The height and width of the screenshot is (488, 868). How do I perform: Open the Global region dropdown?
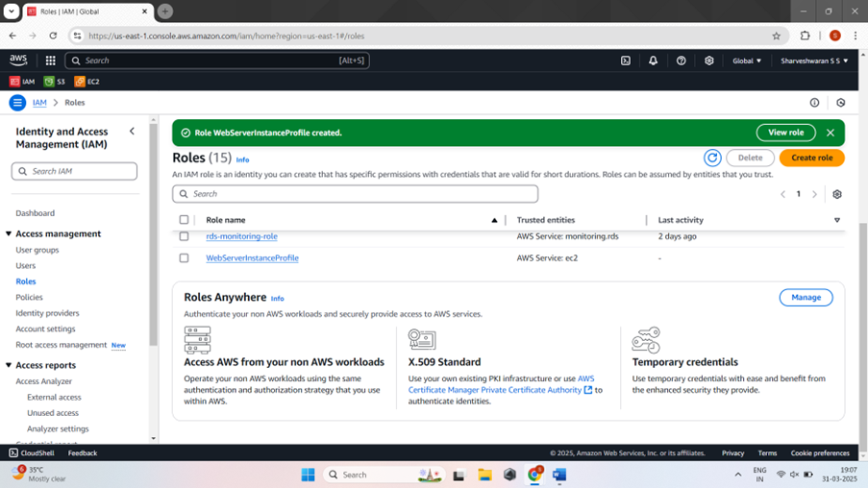(x=747, y=61)
